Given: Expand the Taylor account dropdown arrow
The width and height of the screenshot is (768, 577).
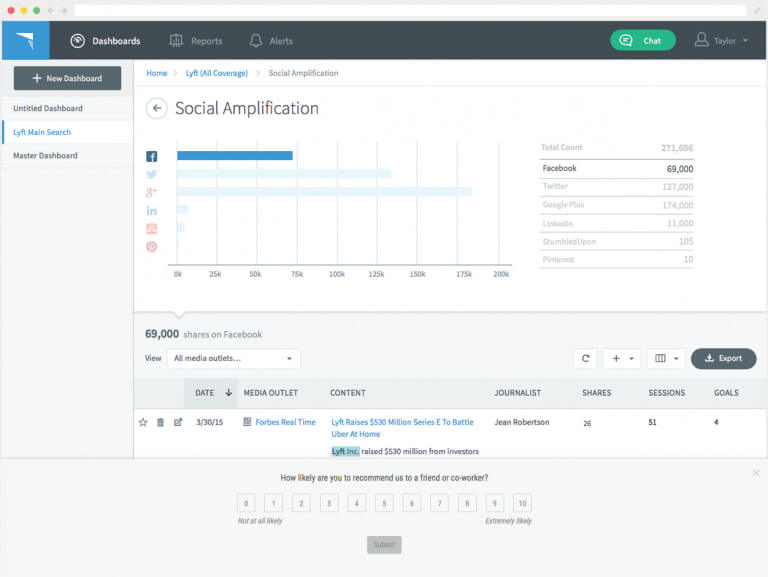Looking at the screenshot, I should pos(745,41).
